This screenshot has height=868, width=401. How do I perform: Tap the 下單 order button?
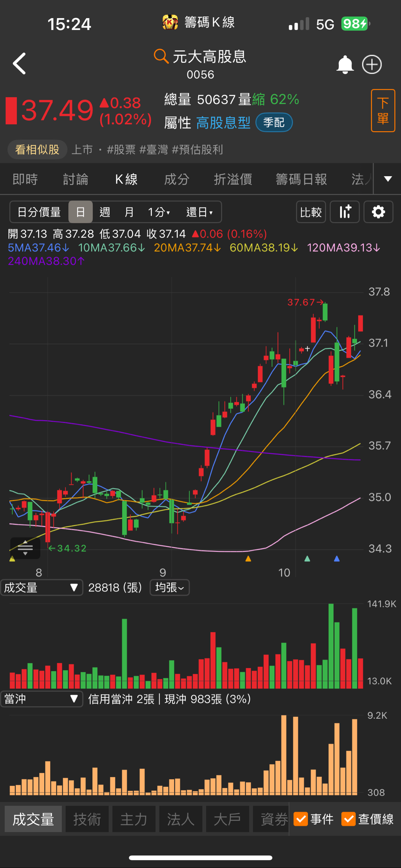coord(383,110)
